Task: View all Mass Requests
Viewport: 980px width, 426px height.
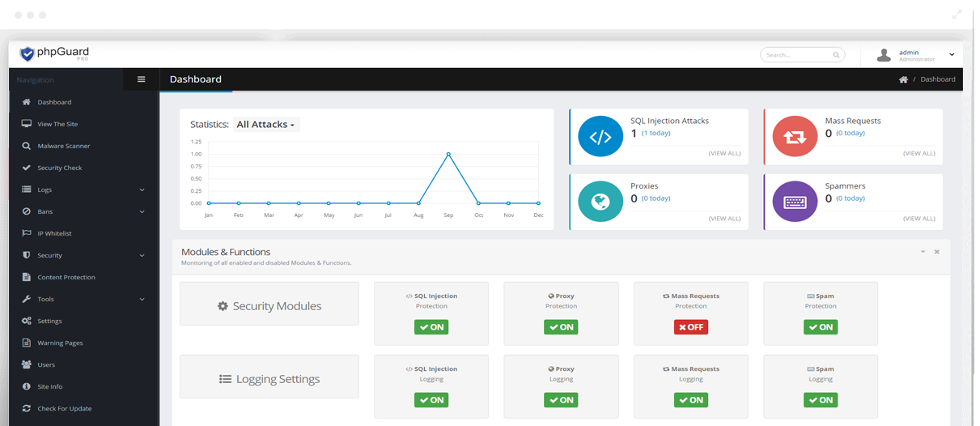Action: click(x=918, y=153)
